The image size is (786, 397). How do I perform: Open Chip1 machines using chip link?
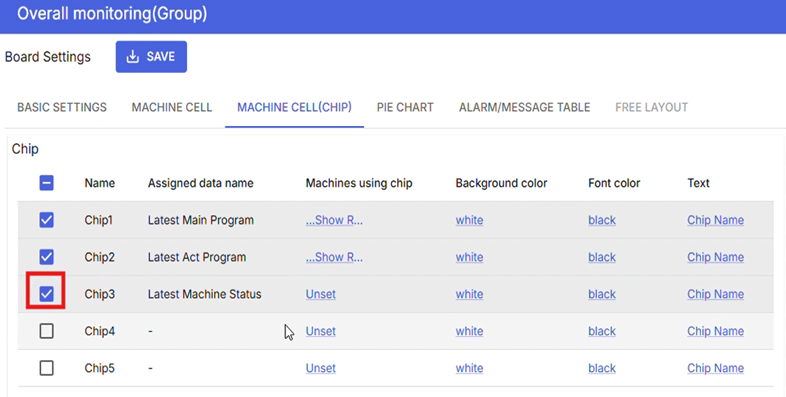334,220
